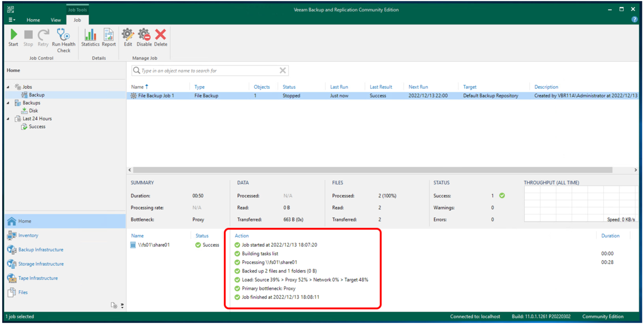Viewport: 644px width, 324px height.
Task: Retry the job with Retry icon
Action: [x=43, y=38]
